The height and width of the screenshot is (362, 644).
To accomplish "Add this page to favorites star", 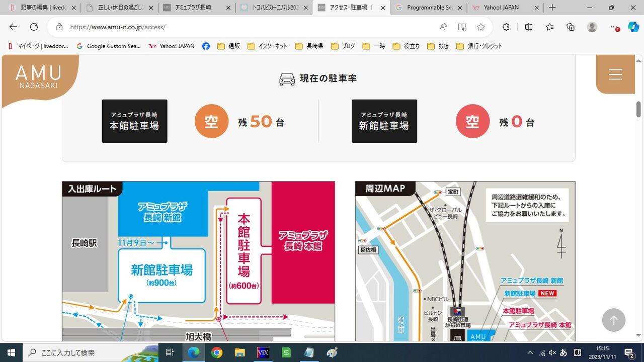I will pyautogui.click(x=481, y=27).
